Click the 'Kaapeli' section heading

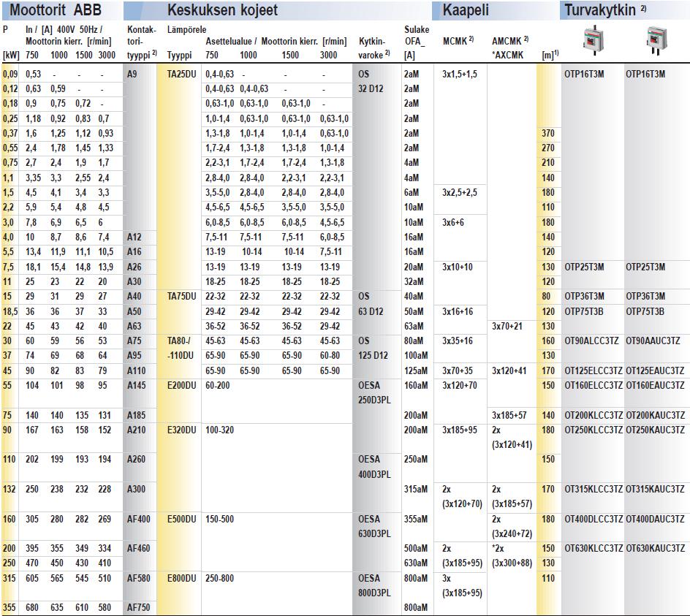click(466, 9)
